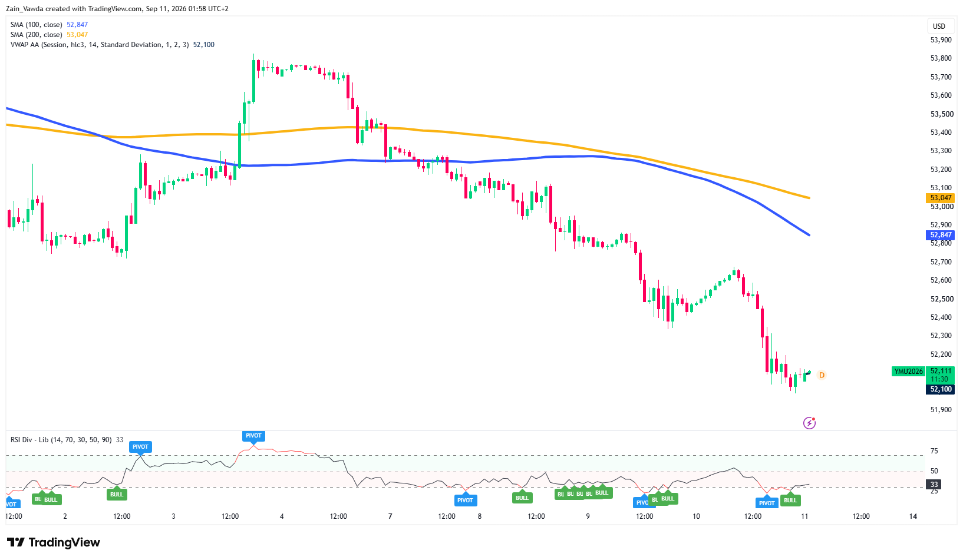Click the RSI scale label 50

[x=934, y=471]
